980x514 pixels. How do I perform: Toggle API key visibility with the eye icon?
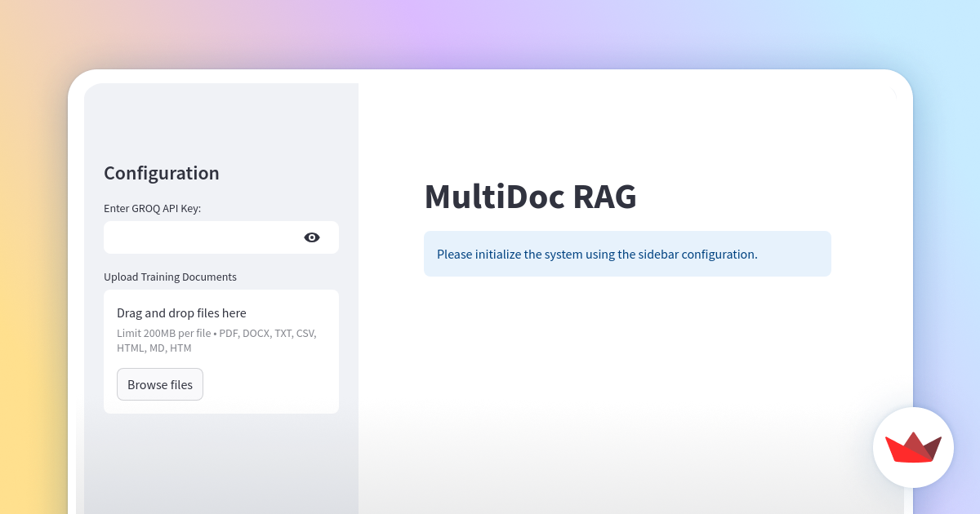(311, 237)
